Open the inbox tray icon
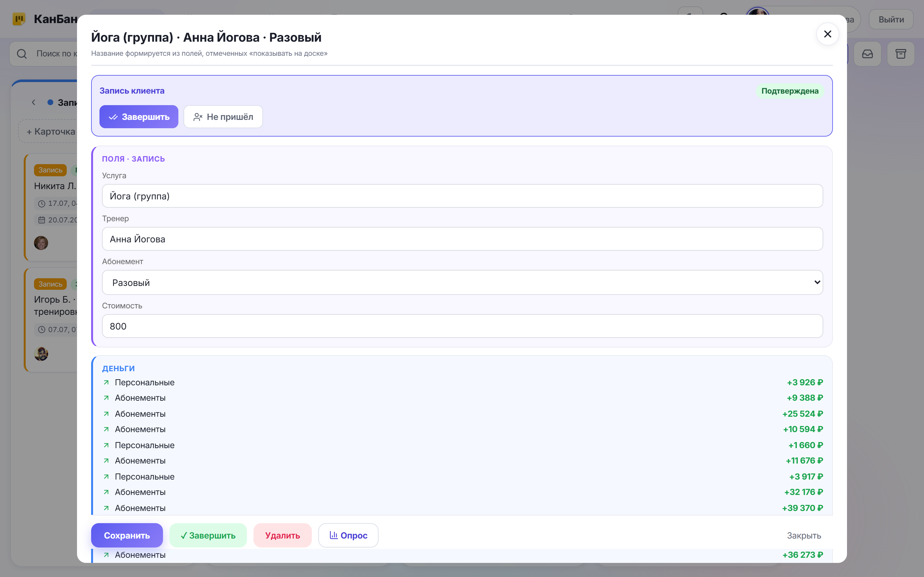 click(x=868, y=54)
